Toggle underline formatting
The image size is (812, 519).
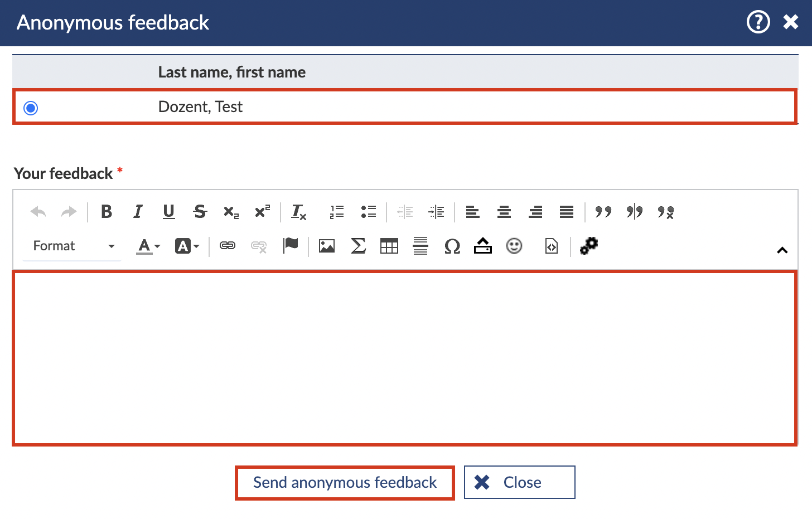click(169, 212)
